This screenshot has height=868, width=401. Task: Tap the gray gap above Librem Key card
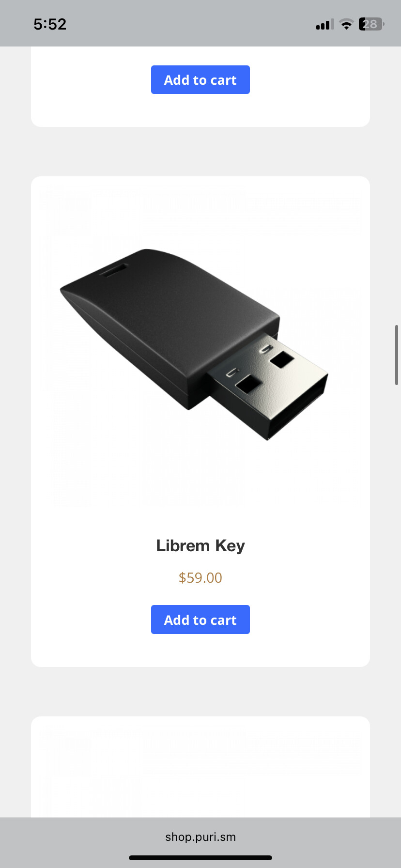200,152
